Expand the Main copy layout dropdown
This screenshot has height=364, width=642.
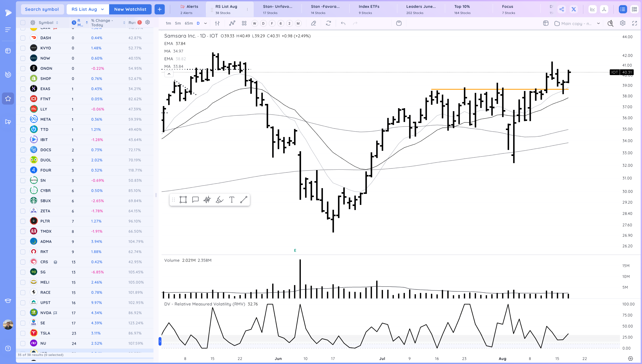click(x=599, y=23)
